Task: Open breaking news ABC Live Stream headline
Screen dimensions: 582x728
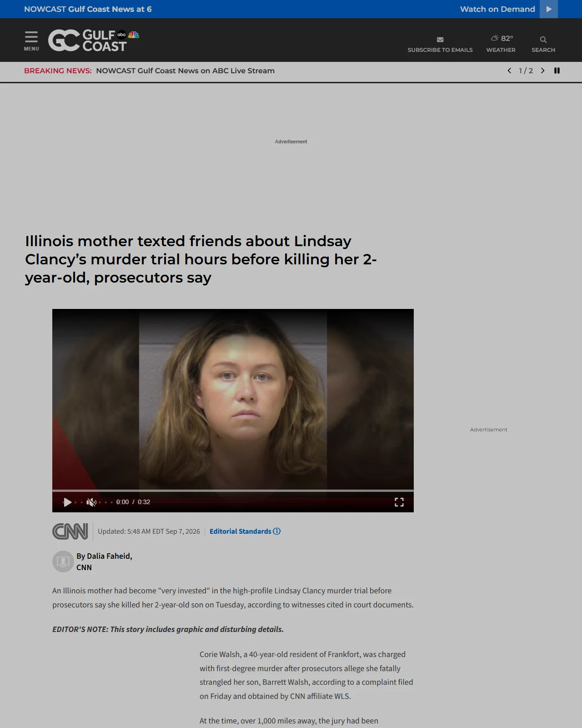Action: tap(185, 71)
